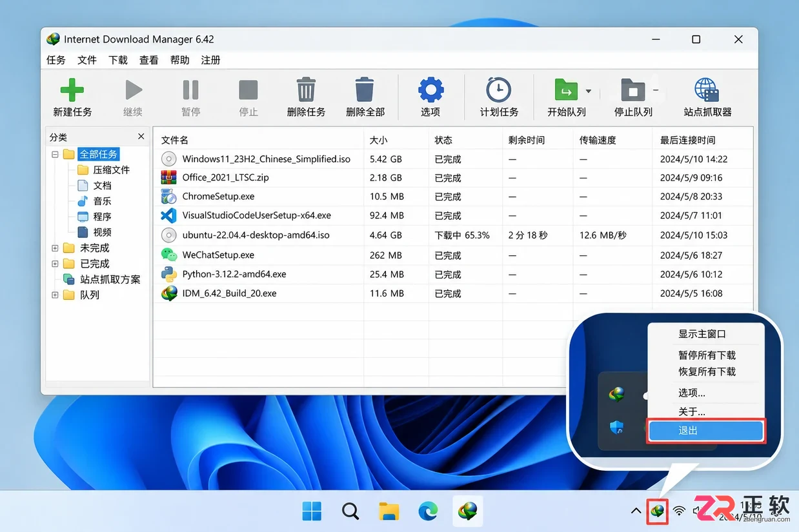The image size is (799, 532).
Task: Open the 帮助 menu
Action: 180,60
